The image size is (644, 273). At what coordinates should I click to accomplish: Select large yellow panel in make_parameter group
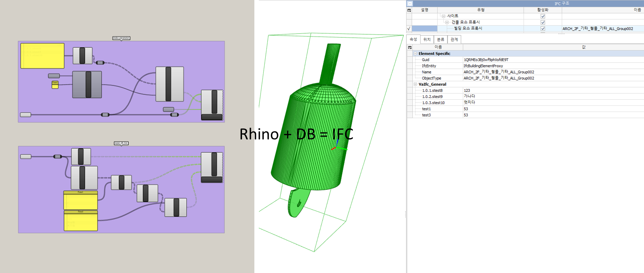tap(42, 56)
